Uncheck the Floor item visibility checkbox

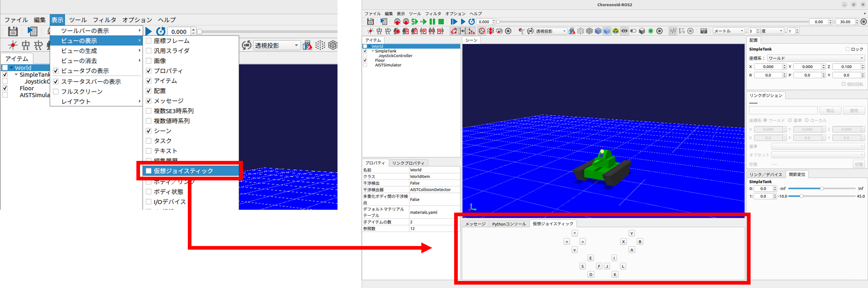365,60
